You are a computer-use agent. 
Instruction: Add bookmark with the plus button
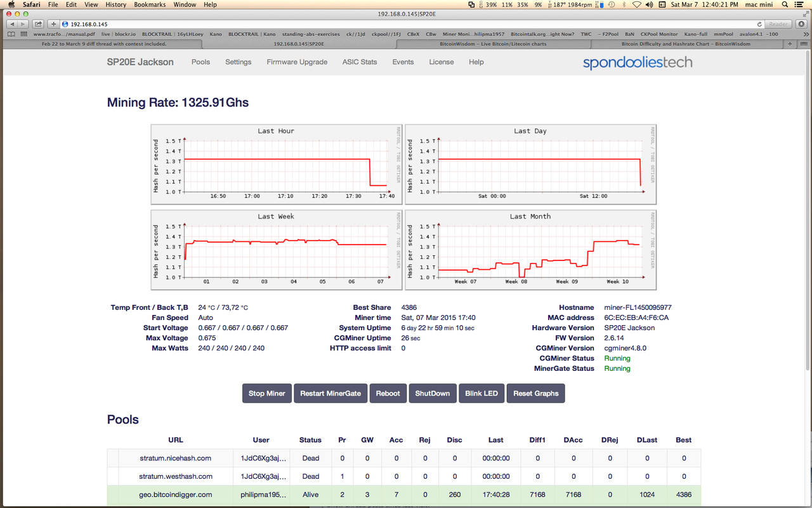54,23
